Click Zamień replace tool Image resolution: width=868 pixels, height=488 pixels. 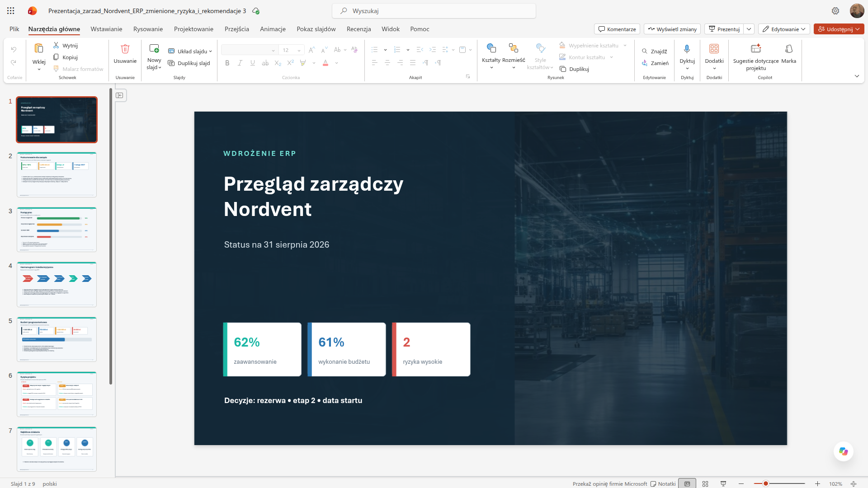click(x=655, y=63)
